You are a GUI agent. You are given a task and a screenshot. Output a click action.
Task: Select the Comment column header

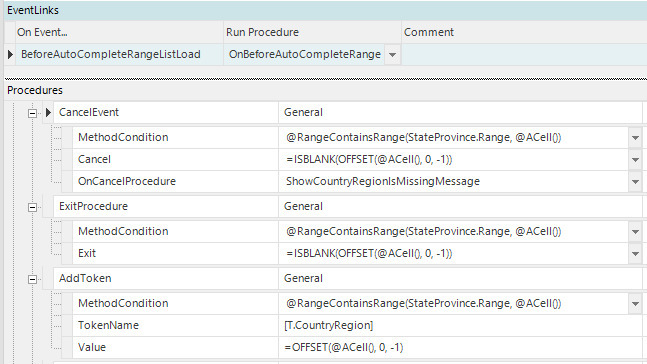(x=524, y=32)
